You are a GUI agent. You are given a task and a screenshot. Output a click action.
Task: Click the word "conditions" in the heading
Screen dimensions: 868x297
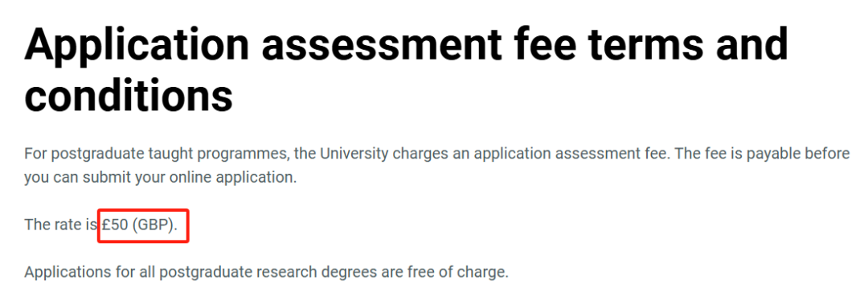[129, 93]
